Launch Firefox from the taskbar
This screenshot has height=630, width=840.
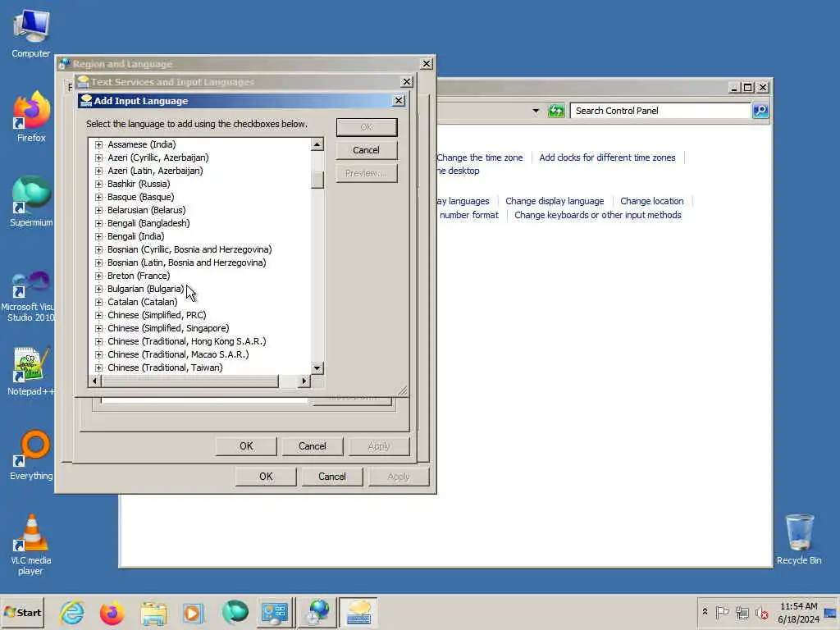point(112,613)
